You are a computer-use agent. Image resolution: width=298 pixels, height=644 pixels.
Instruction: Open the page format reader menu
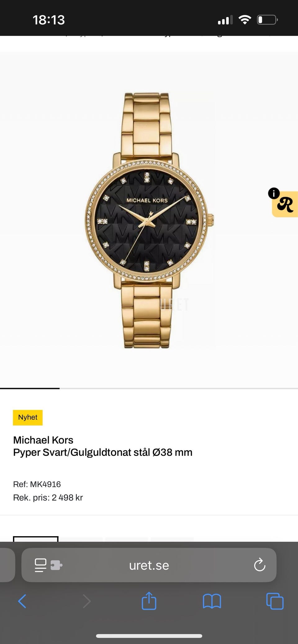coord(41,565)
